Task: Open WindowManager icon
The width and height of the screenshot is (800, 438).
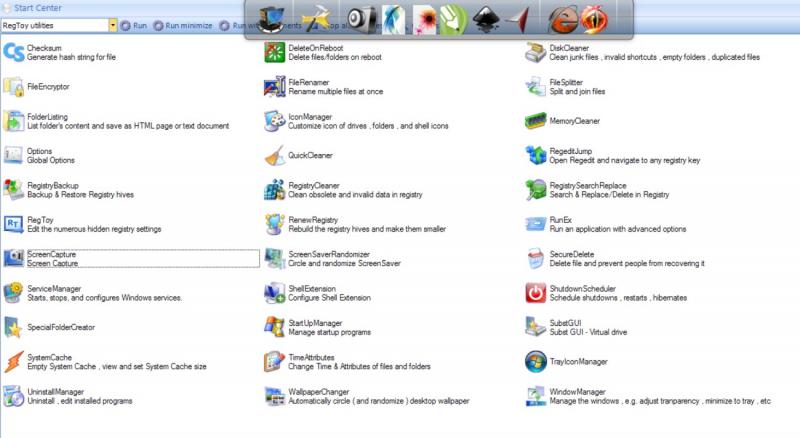Action: (536, 396)
